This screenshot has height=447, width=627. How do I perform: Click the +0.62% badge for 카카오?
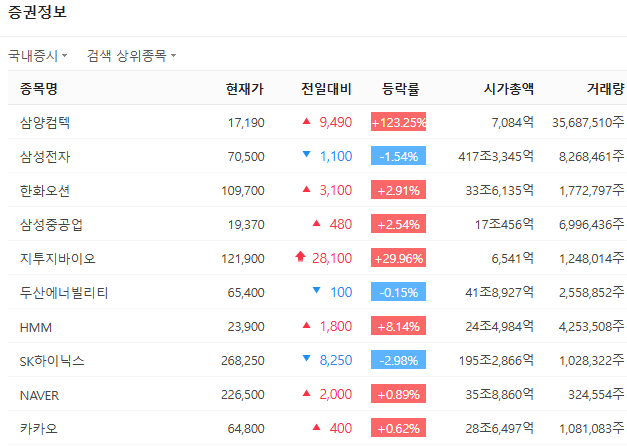coord(398,427)
